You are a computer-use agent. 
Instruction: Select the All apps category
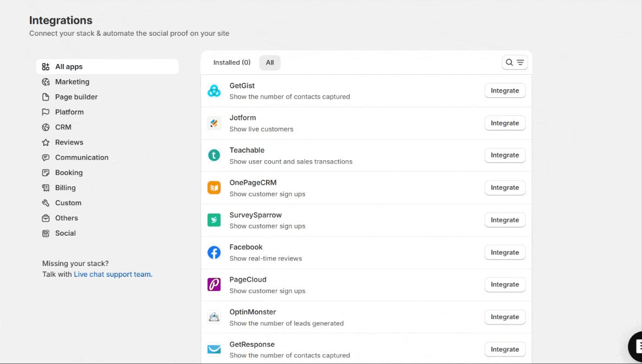pyautogui.click(x=107, y=67)
